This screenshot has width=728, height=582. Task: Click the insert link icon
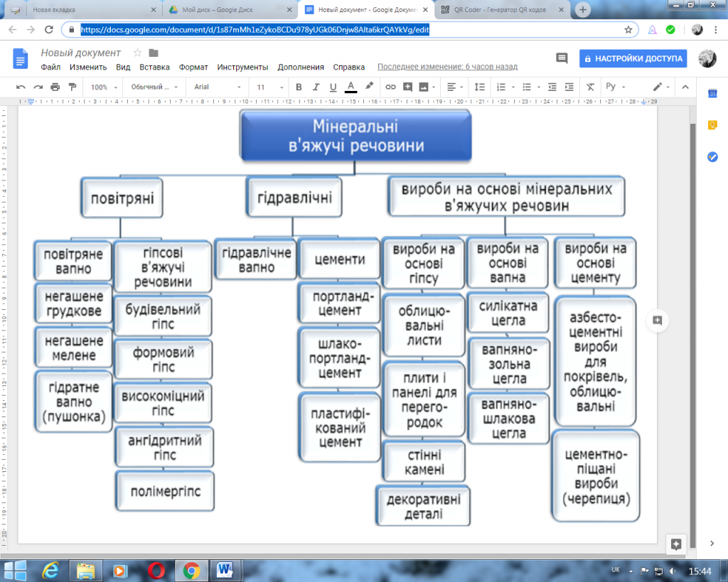click(x=390, y=87)
